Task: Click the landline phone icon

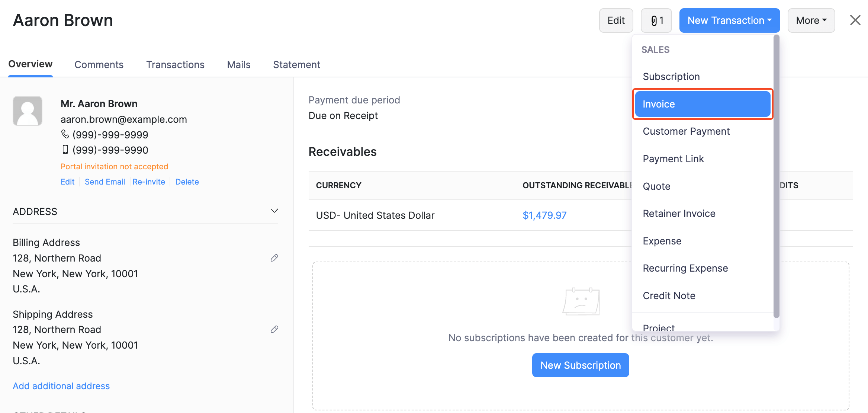Action: point(65,134)
